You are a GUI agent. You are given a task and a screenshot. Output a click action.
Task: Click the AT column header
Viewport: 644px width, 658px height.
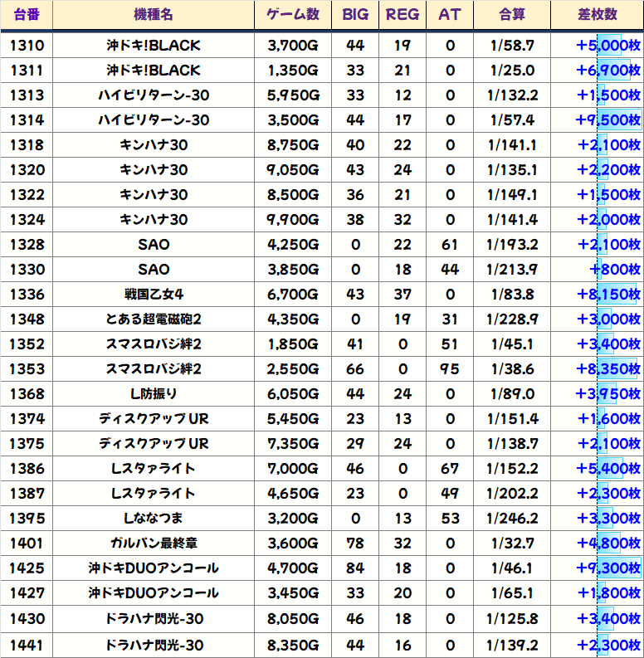pos(450,15)
